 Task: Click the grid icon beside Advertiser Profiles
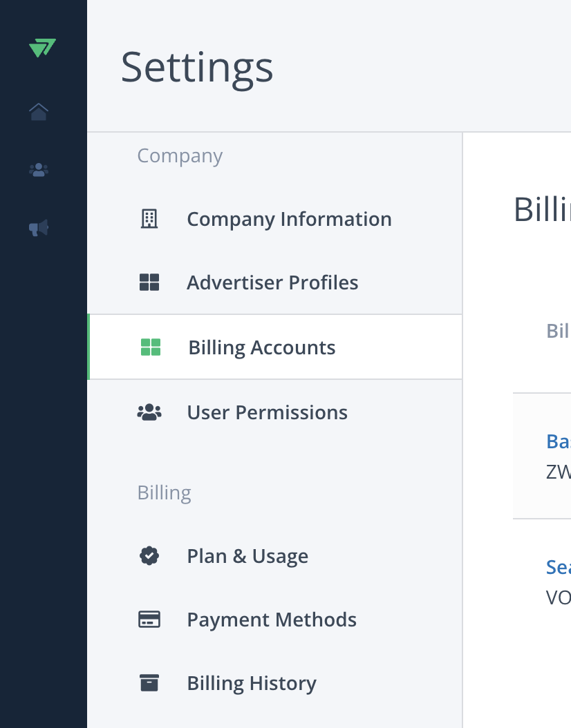(149, 282)
